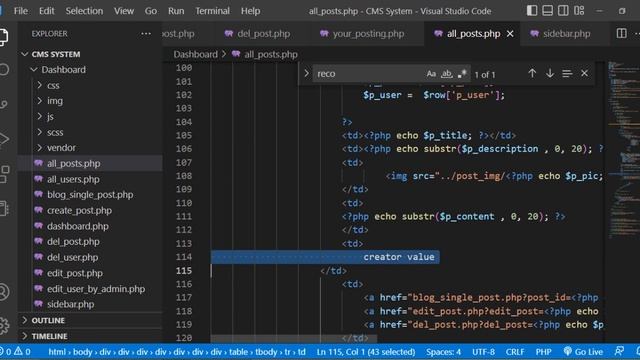The height and width of the screenshot is (360, 640).
Task: Open Explorer views and more actions
Action: click(x=146, y=33)
